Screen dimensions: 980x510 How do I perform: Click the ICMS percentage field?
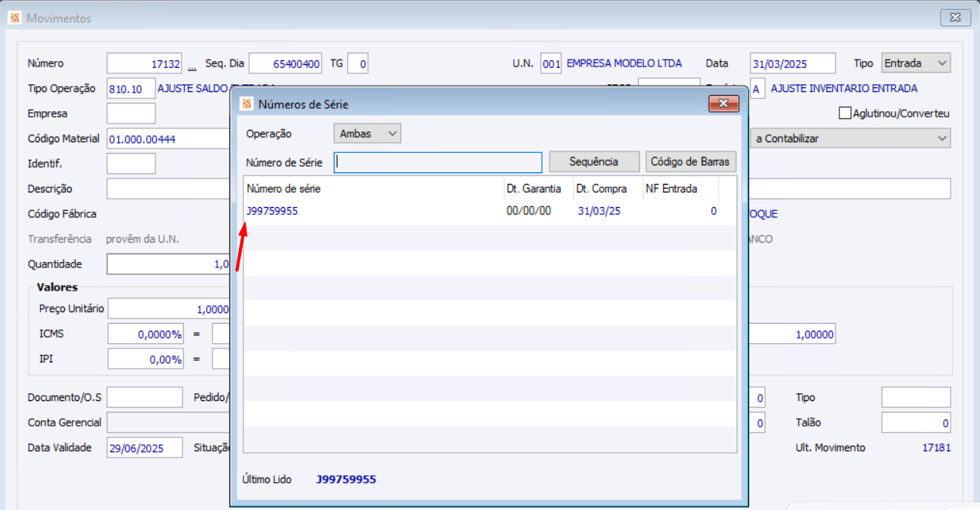coord(145,335)
